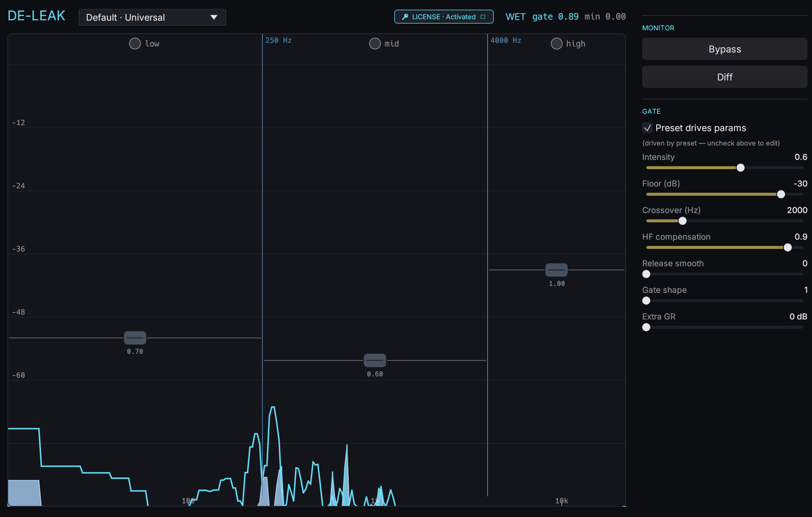Click the high band threshold handle at 1.00
The image size is (812, 517).
(557, 270)
